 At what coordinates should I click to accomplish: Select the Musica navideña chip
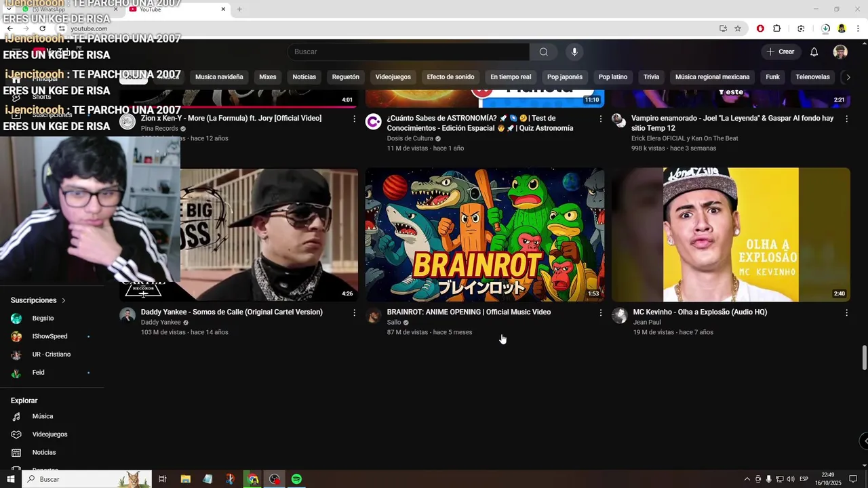[219, 77]
